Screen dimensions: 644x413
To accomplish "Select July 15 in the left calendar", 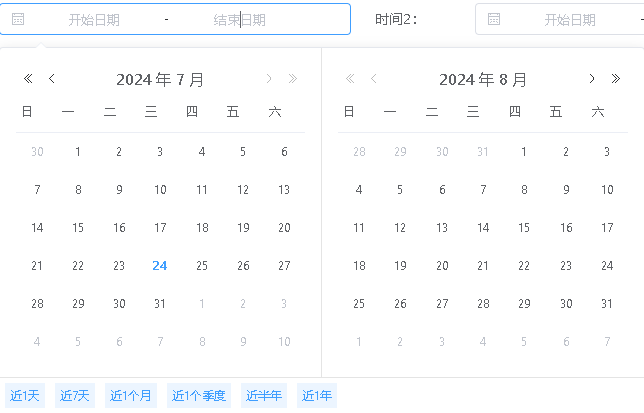I will coord(78,228).
